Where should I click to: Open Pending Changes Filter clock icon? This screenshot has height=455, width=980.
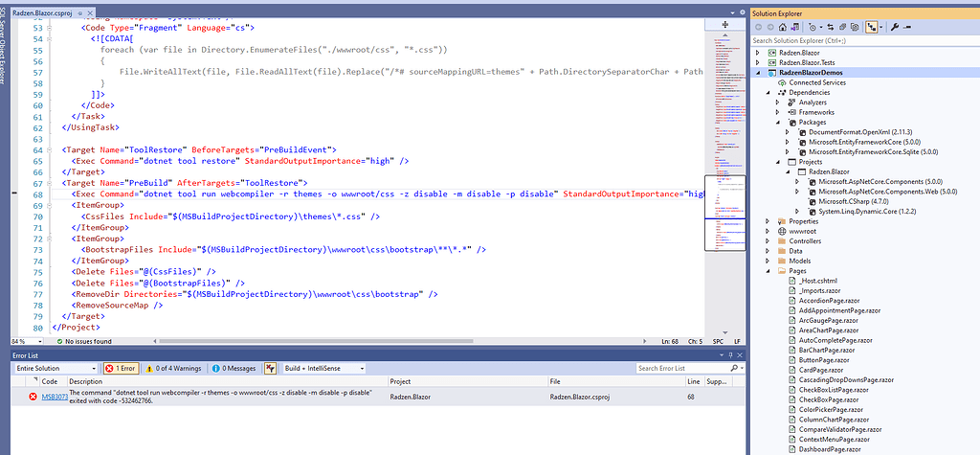click(x=812, y=28)
